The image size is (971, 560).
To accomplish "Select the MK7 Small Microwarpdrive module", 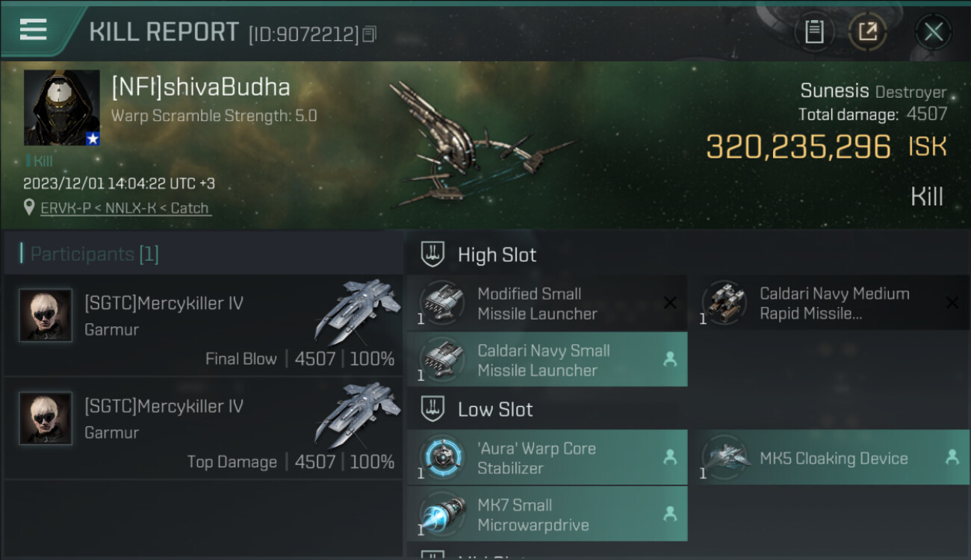I will point(547,514).
